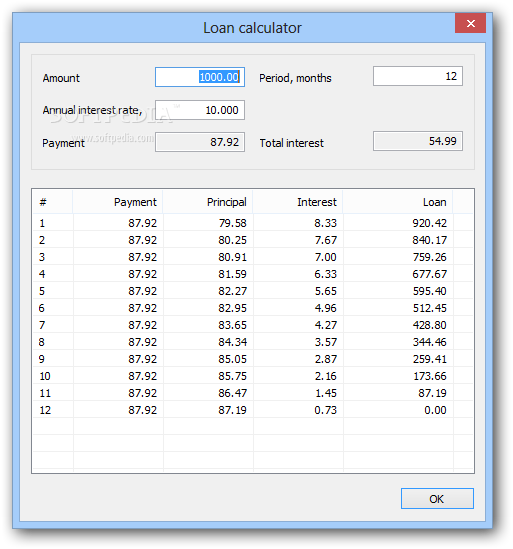Click principal value 85.75
This screenshot has height=549, width=513.
233,376
